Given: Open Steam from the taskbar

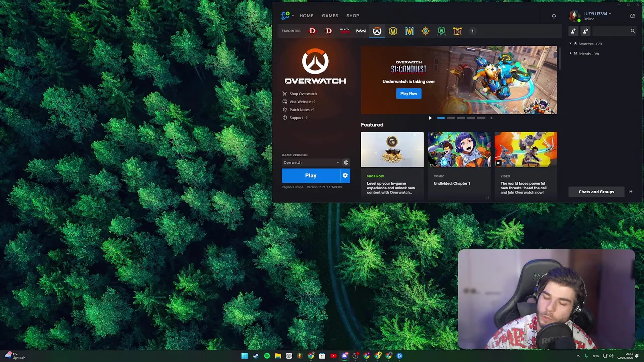Looking at the screenshot, I should point(256,356).
